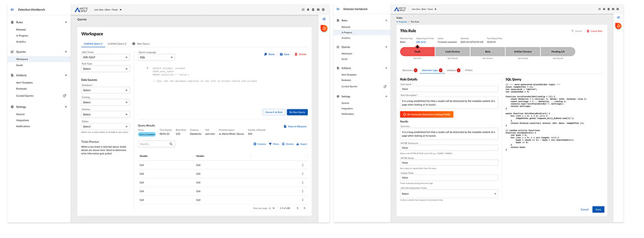The image size is (644, 238).
Task: Open the Catalog Select dropdown
Action: click(x=106, y=102)
